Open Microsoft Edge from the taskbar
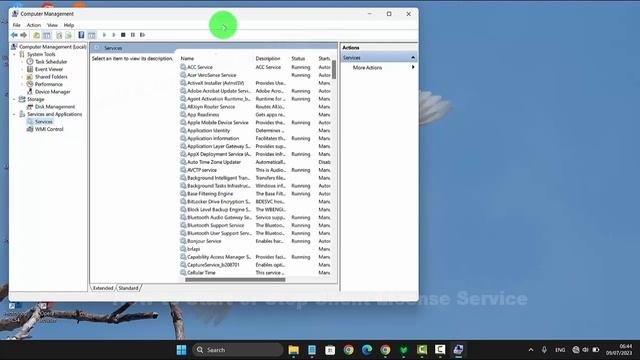 coord(367,350)
